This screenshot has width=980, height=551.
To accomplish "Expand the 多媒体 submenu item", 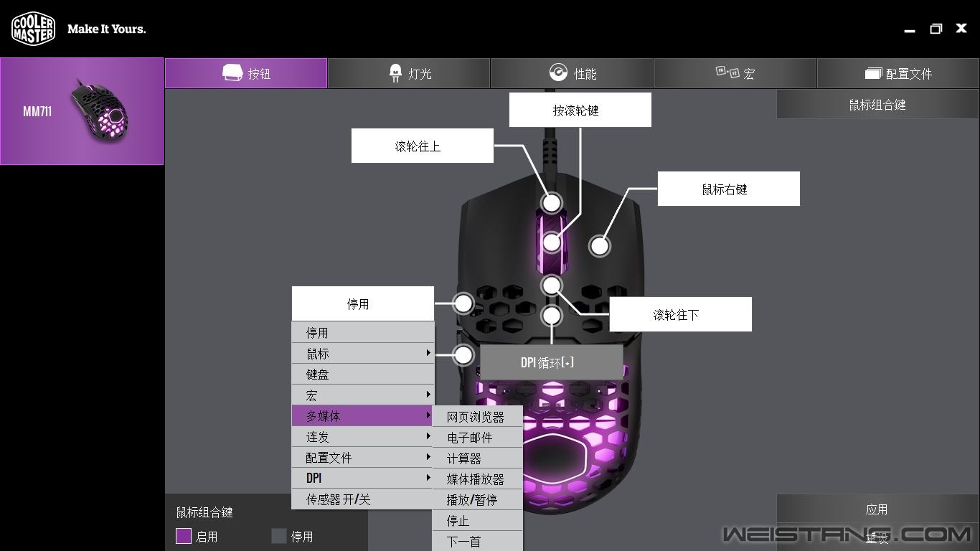I will coord(363,415).
